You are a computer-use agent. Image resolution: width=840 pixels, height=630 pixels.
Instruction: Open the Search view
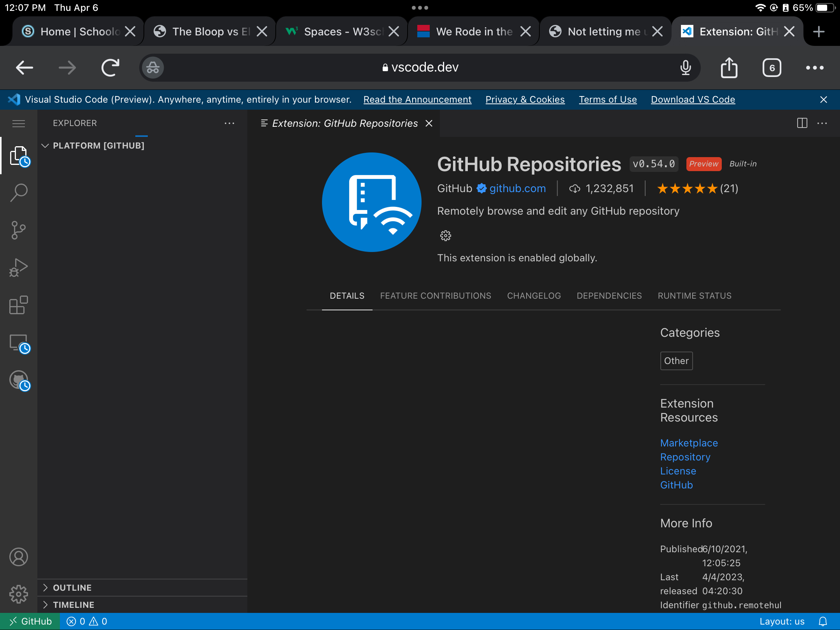(18, 192)
